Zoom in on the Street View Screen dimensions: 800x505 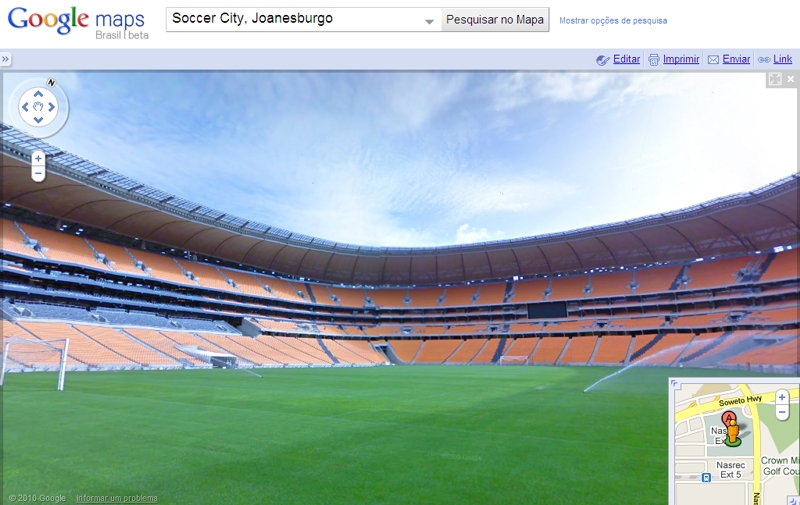(38, 159)
